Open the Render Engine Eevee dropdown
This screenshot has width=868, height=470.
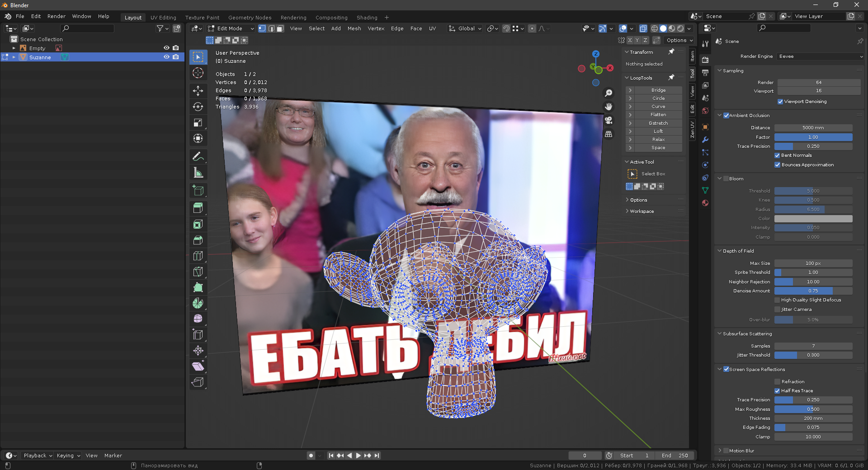[x=821, y=56]
